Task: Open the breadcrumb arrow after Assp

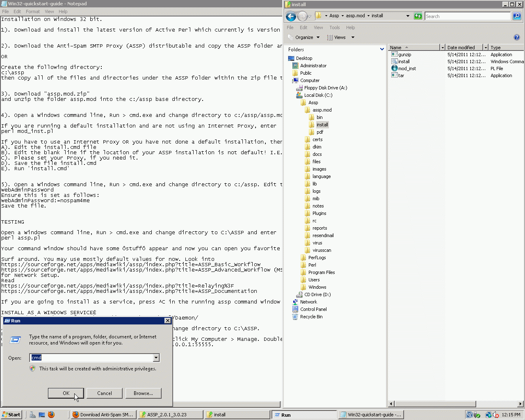Action: point(342,16)
